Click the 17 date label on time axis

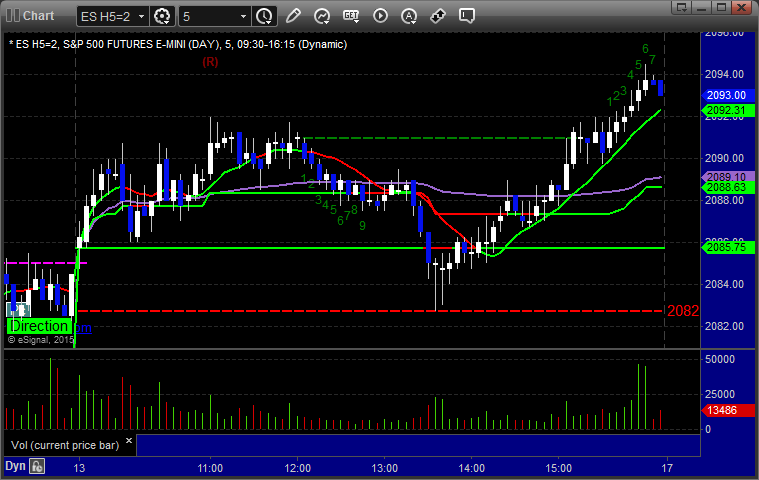point(667,468)
